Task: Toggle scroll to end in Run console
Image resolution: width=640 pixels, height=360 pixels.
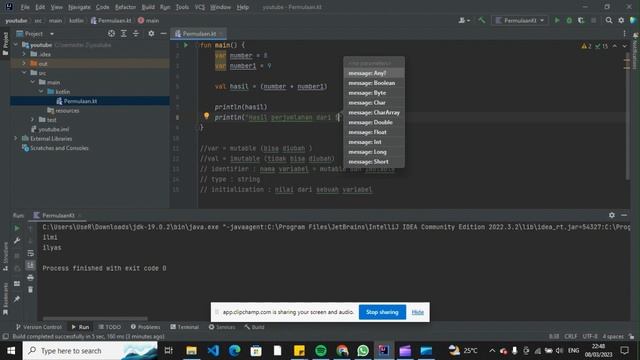Action: coord(31,265)
